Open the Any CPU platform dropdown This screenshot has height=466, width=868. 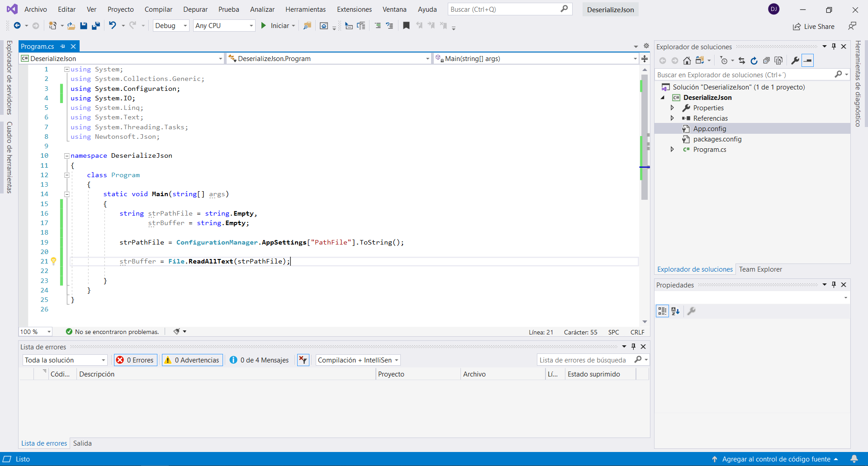pyautogui.click(x=224, y=26)
